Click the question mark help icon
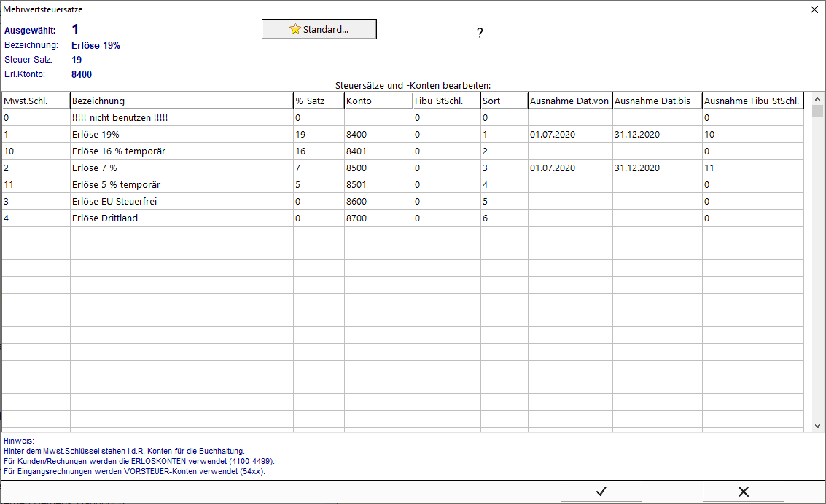Image resolution: width=826 pixels, height=504 pixels. [x=480, y=34]
